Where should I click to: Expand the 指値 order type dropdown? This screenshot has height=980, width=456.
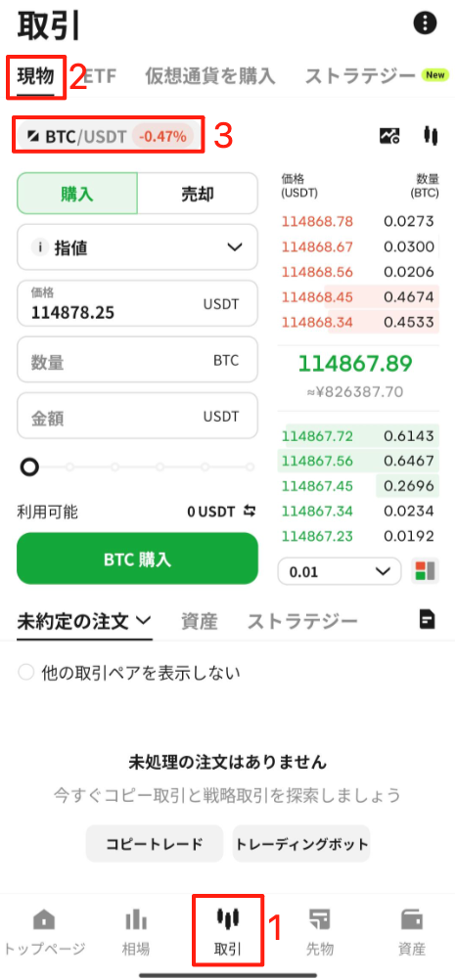(137, 247)
